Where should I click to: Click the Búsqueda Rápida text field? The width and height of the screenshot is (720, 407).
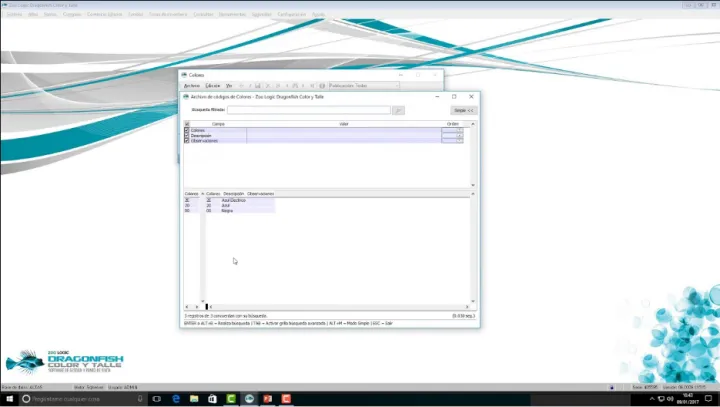(x=308, y=110)
